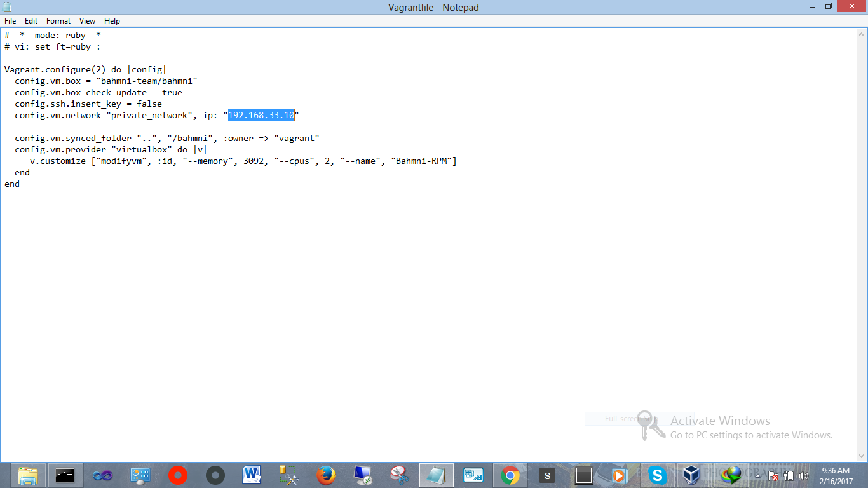Switch to Google Chrome in the taskbar
Screen dimensions: 868x488
tap(510, 475)
